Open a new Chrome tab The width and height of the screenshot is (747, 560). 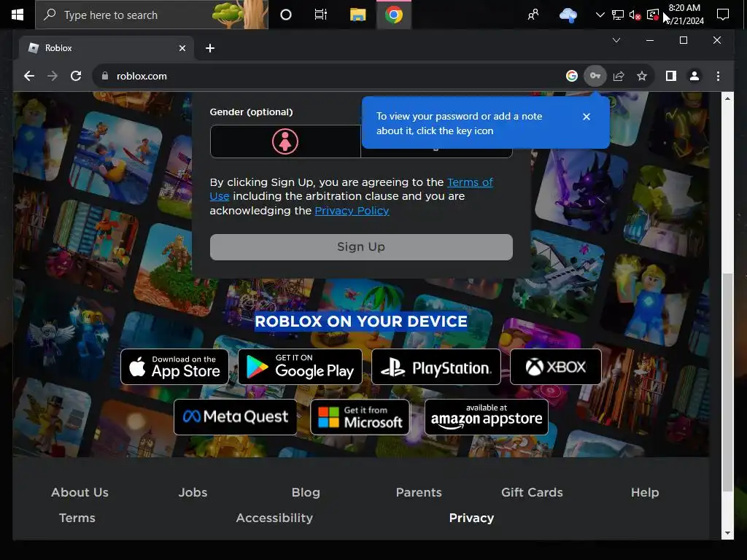210,48
